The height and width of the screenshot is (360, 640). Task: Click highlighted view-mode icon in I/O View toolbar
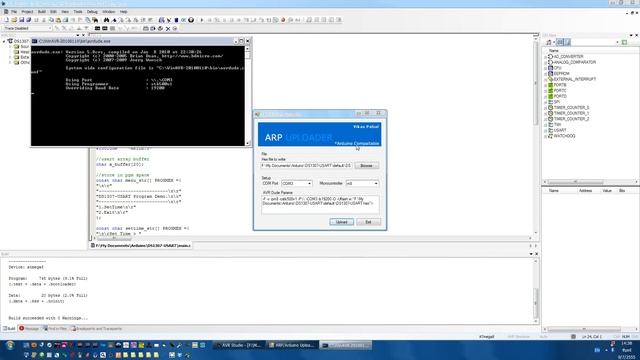[560, 42]
